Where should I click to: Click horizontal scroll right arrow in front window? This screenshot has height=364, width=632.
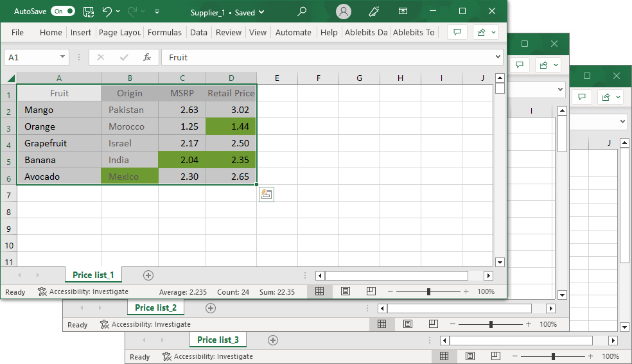click(489, 276)
